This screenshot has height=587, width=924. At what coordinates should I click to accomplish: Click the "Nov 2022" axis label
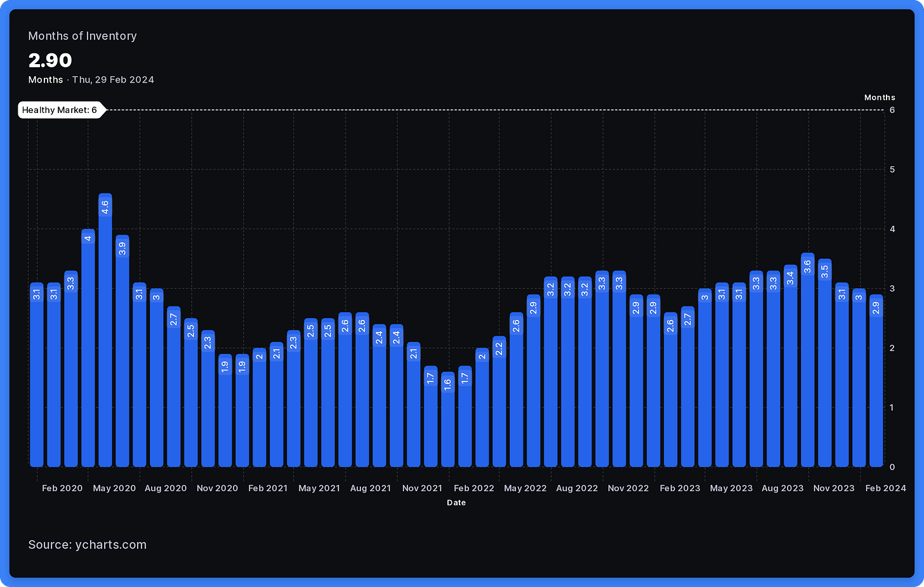click(628, 488)
